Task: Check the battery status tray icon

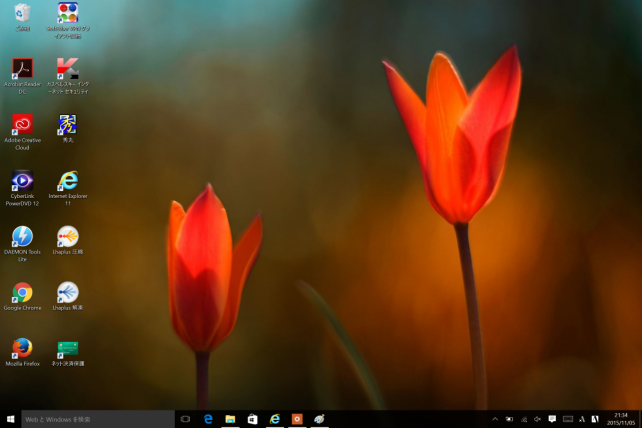Action: click(509, 419)
